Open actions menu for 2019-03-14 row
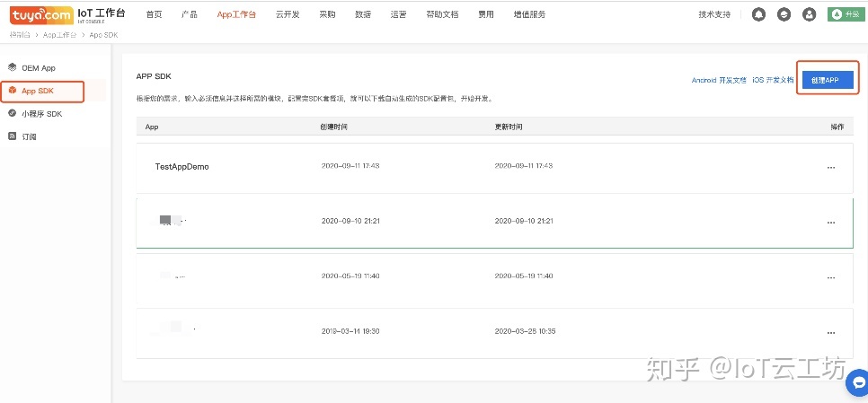 pyautogui.click(x=830, y=331)
